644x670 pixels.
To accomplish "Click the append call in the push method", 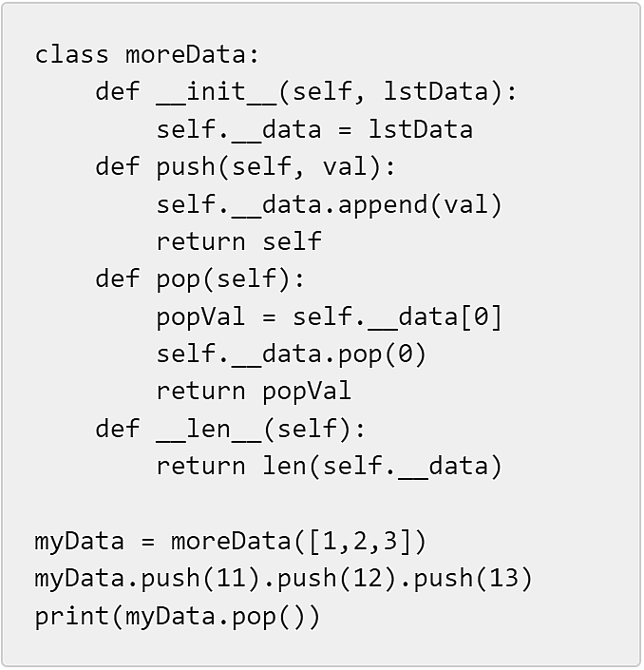I will (383, 204).
